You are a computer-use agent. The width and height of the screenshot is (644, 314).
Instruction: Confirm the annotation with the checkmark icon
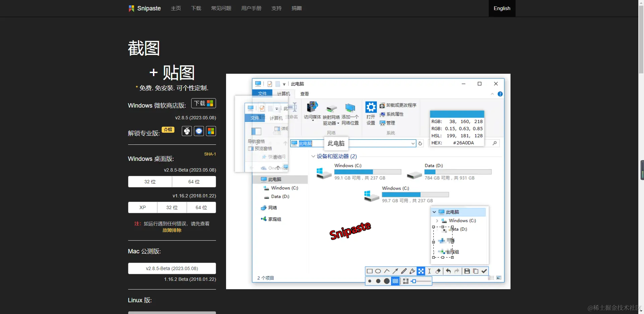pyautogui.click(x=484, y=271)
